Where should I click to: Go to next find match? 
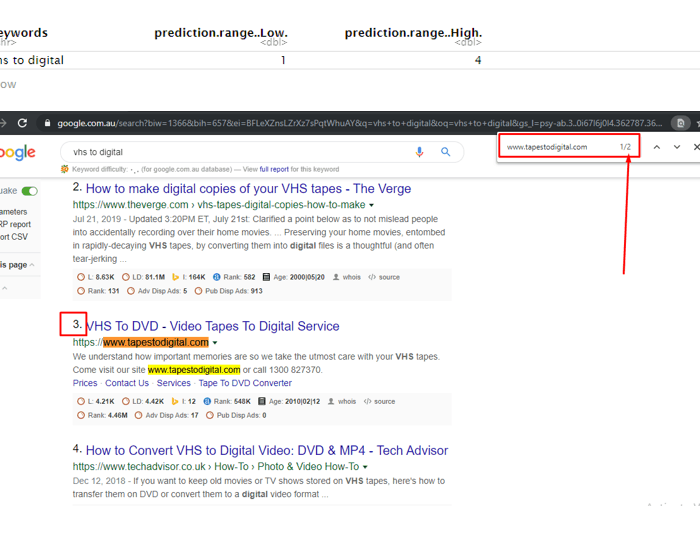[677, 147]
